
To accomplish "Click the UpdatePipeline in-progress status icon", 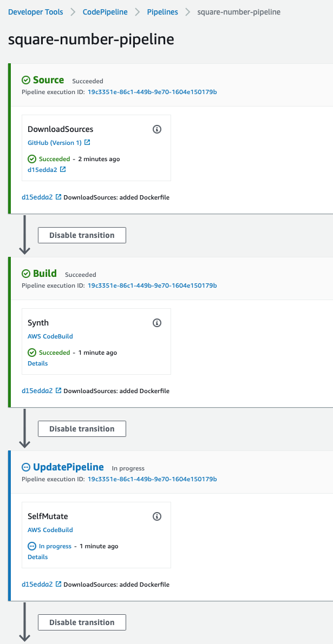I will (x=27, y=467).
